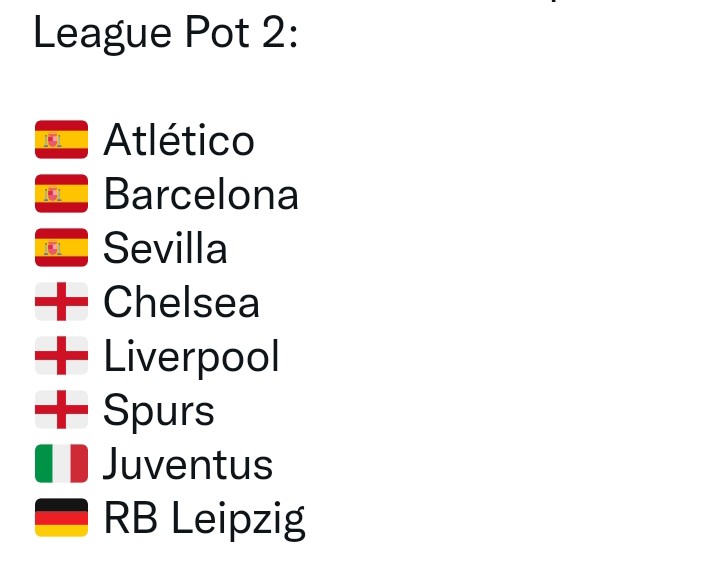
Task: Click the Leipzig word in last row
Action: tap(238, 520)
